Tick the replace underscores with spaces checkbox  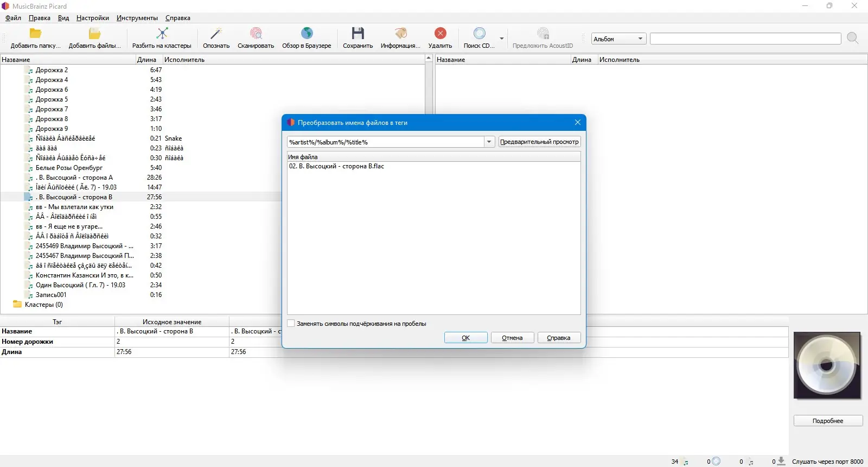click(291, 324)
